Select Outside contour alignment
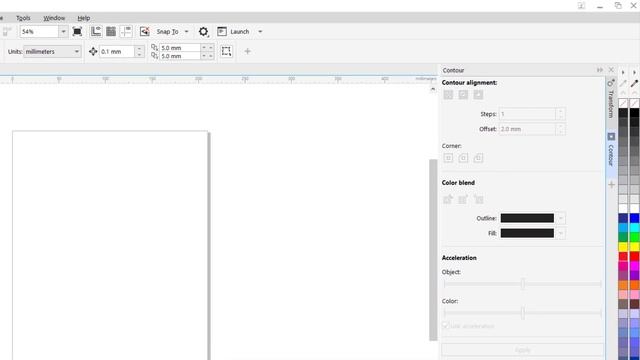Image resolution: width=640 pixels, height=360 pixels. [478, 95]
